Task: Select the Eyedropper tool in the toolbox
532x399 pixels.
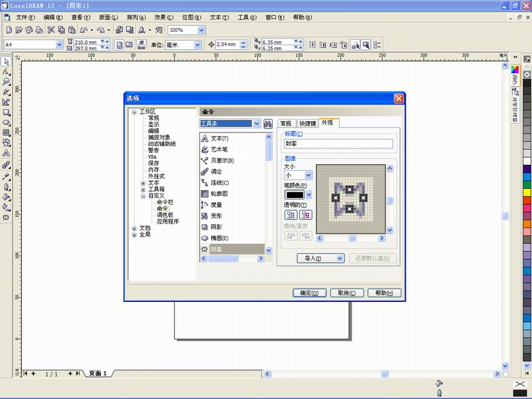Action: (6, 176)
